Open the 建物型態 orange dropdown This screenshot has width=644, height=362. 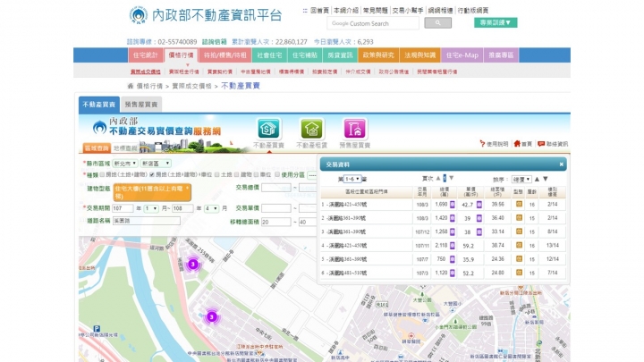coord(152,192)
